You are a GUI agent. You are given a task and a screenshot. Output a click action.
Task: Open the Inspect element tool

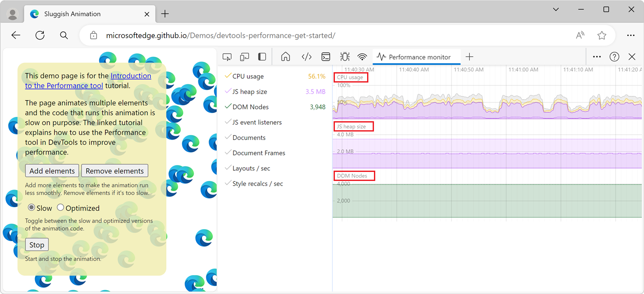click(x=228, y=57)
